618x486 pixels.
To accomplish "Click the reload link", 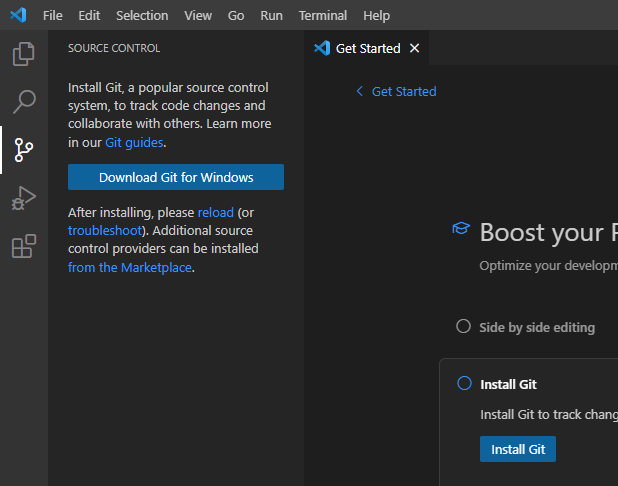I will (x=216, y=212).
